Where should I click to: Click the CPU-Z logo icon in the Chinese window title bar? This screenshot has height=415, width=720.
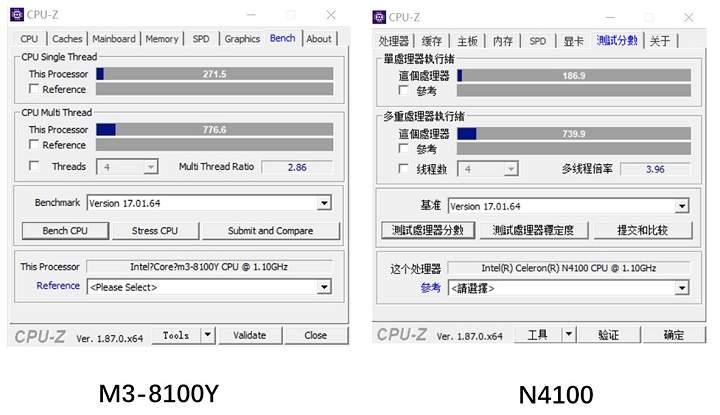coord(379,17)
